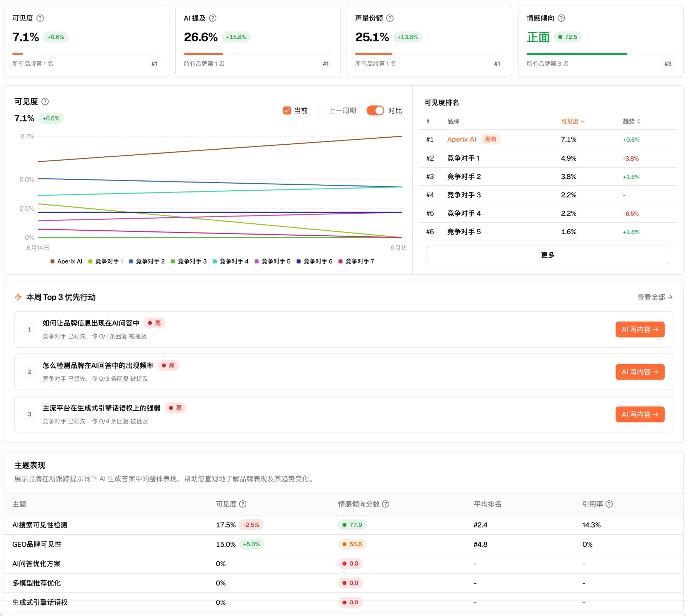Click help icon in 情感倾向分数 column header
The width and height of the screenshot is (686, 616).
(386, 504)
